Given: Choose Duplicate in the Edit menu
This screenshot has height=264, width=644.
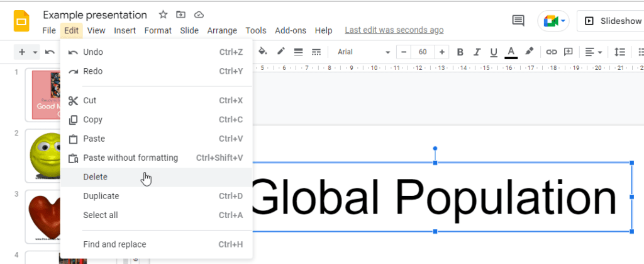Looking at the screenshot, I should tap(157, 196).
